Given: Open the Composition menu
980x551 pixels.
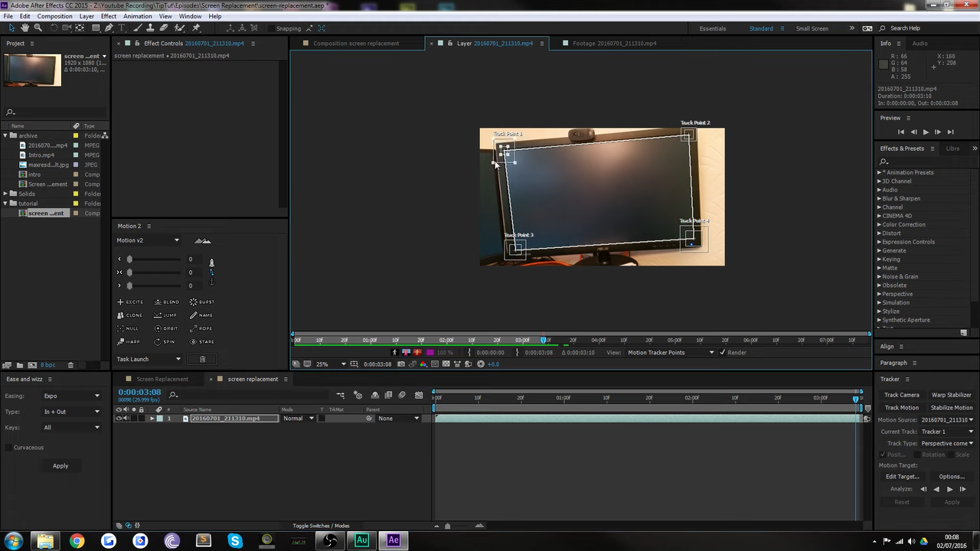Looking at the screenshot, I should [x=54, y=15].
